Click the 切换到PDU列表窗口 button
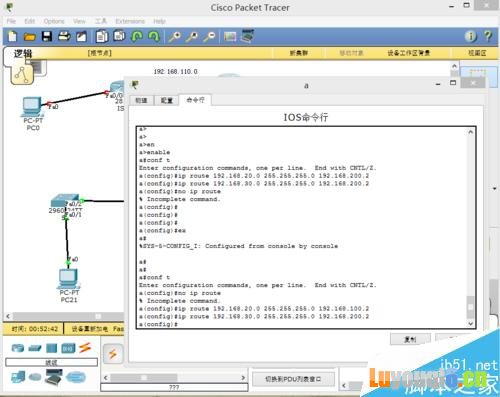This screenshot has width=500, height=397. pos(293,379)
